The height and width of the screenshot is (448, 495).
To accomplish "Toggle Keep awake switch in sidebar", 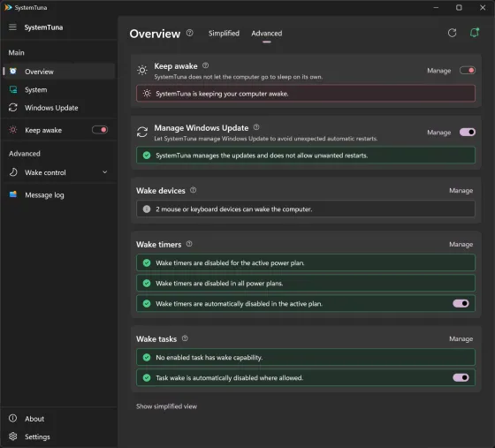I will coord(100,130).
